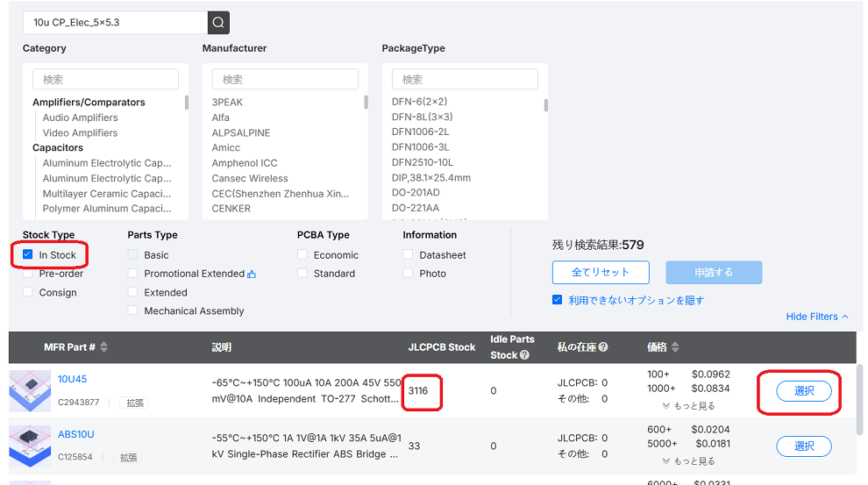
Task: Enable the Basic parts type checkbox
Action: (x=133, y=255)
